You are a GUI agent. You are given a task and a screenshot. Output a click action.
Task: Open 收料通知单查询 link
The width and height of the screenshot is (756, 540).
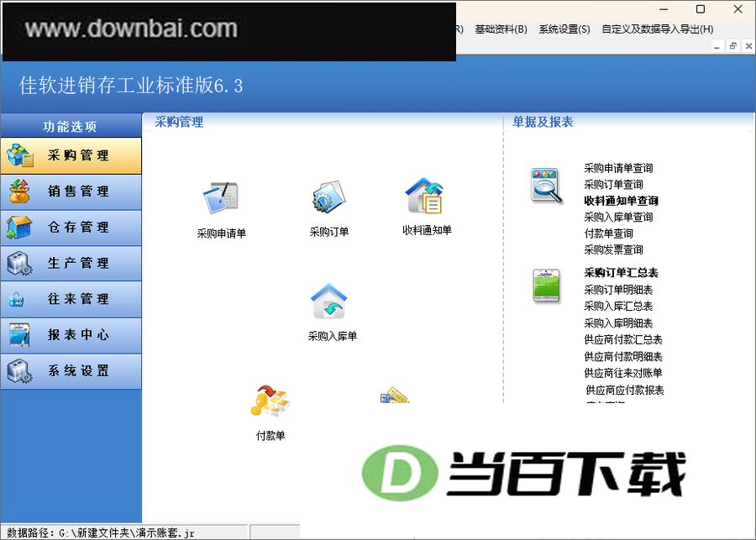[x=621, y=201]
